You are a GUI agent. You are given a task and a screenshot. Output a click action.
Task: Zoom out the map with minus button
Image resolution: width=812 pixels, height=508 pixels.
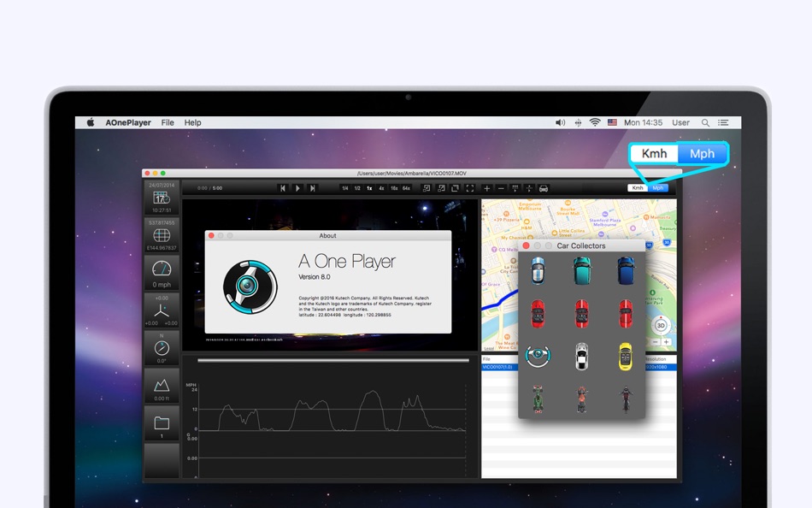click(x=656, y=342)
